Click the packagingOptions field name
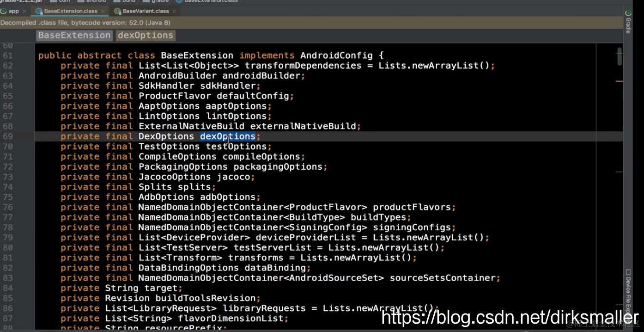Screen dimensions: 644x332 [x=278, y=167]
